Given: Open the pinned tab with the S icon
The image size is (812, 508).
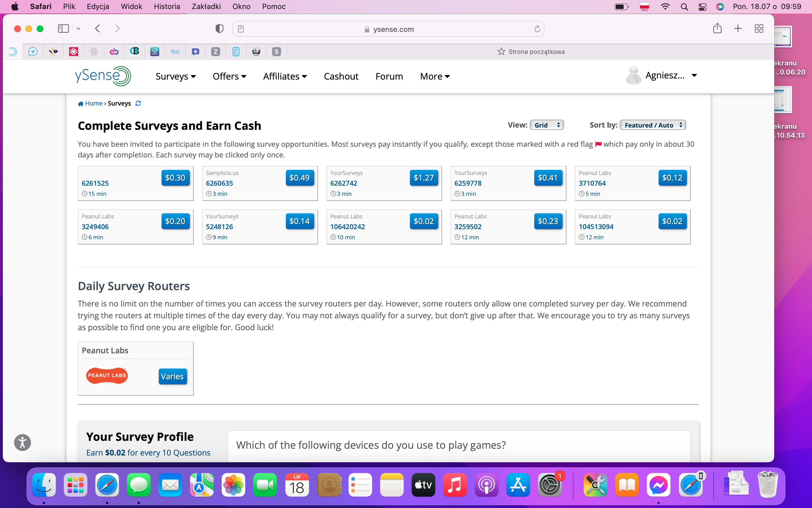Looking at the screenshot, I should tap(276, 51).
